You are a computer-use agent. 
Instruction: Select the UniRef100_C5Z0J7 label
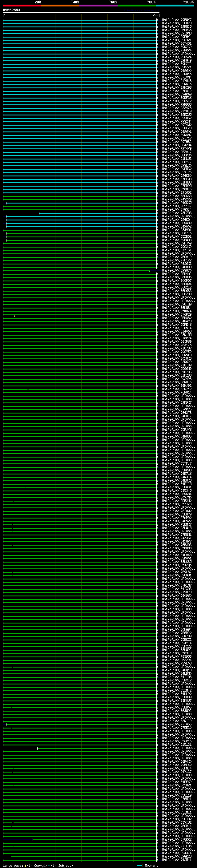[x=177, y=152]
